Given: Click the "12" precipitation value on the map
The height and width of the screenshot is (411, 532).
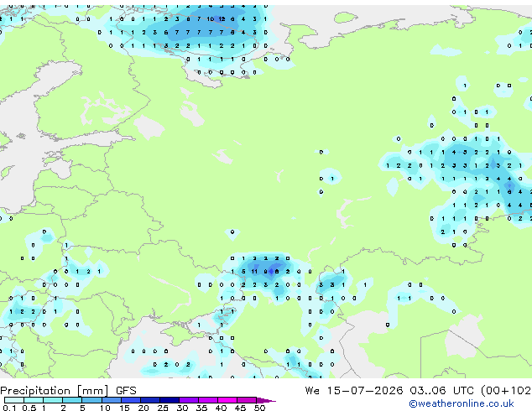Looking at the screenshot, I should (x=222, y=19).
